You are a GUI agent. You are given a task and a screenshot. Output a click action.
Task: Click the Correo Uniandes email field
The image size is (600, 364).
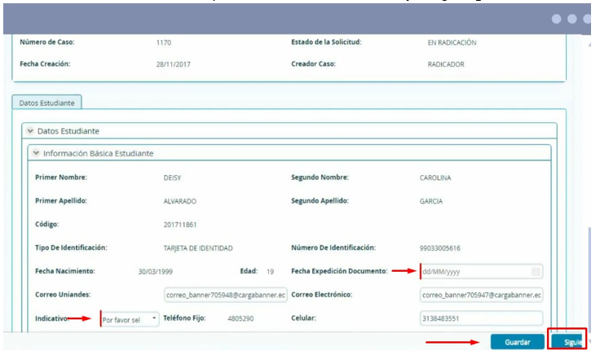click(x=225, y=295)
